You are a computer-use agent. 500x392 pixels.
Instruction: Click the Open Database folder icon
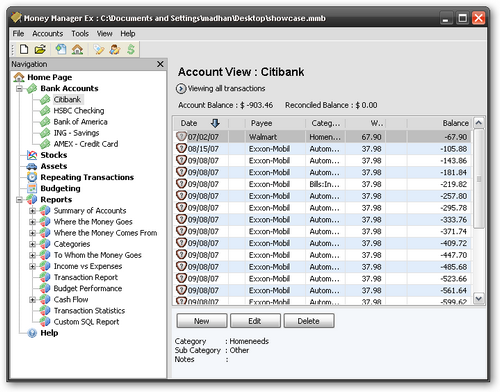[x=40, y=49]
